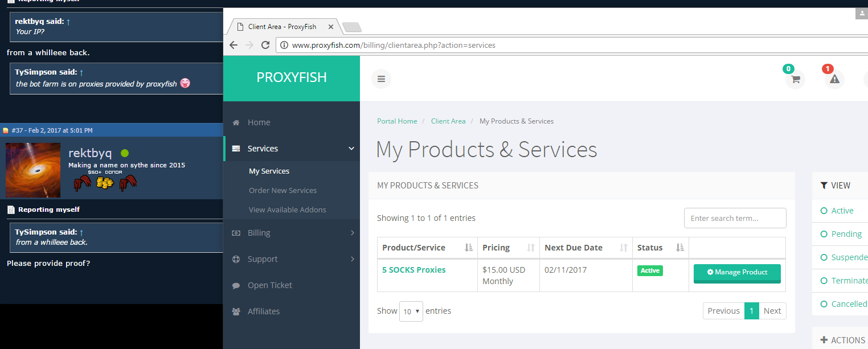Click the Affiliates people icon

236,311
